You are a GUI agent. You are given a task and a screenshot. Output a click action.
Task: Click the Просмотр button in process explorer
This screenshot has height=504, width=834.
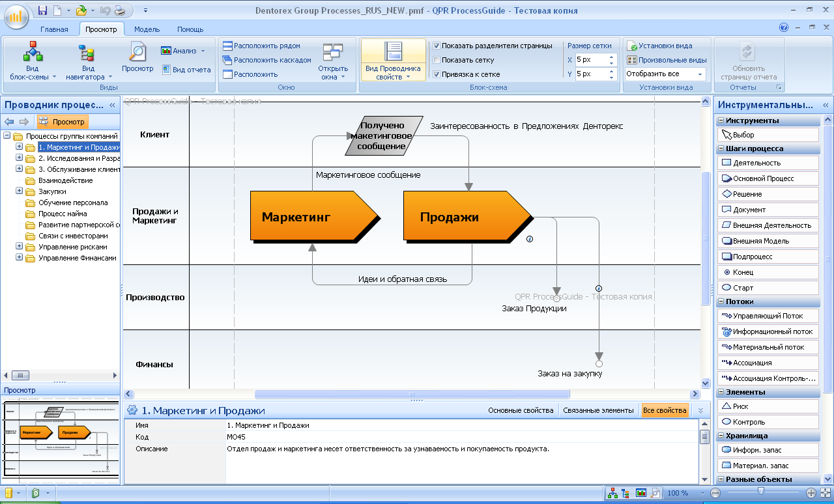click(x=62, y=122)
